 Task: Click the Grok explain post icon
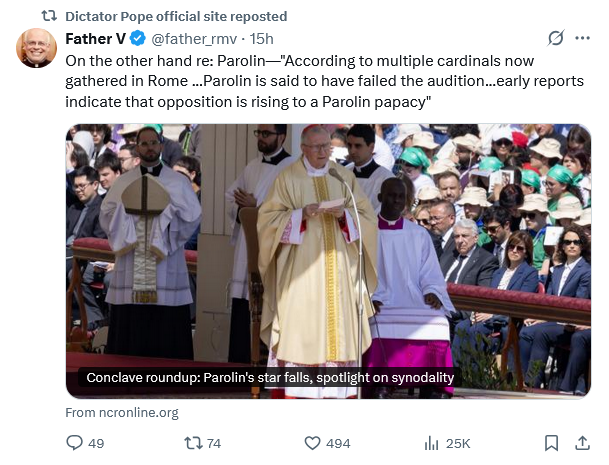(556, 39)
